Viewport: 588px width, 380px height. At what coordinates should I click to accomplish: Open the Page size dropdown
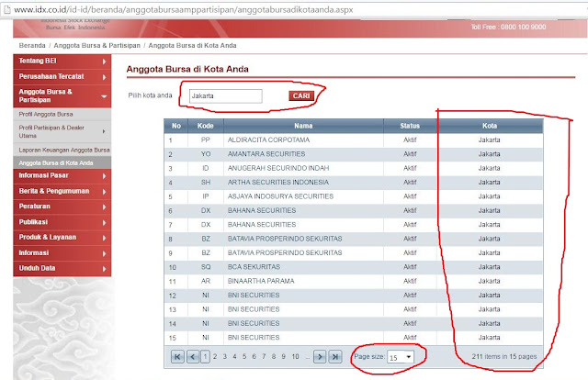pos(401,357)
